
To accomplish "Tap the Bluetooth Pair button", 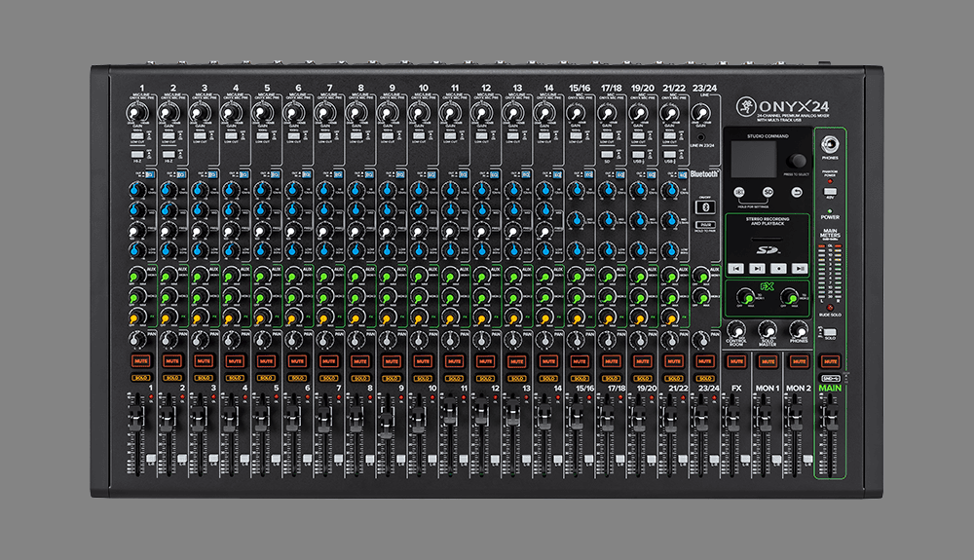I will coord(704,225).
